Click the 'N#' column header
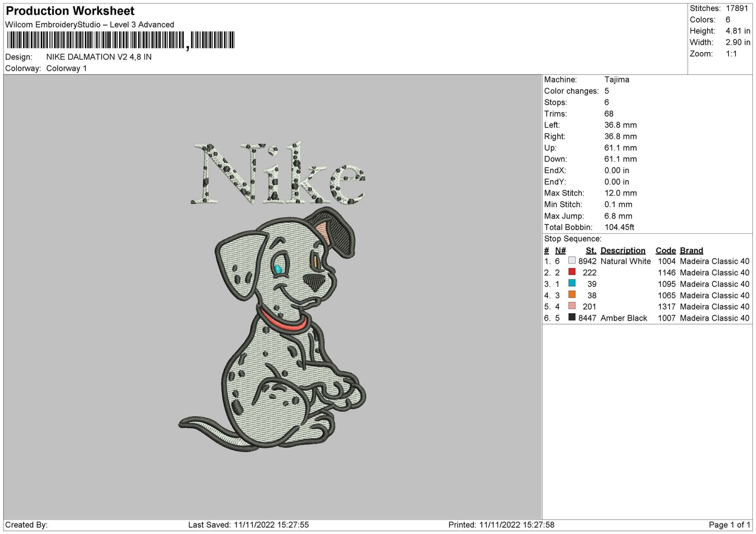This screenshot has width=756, height=534. coord(560,251)
